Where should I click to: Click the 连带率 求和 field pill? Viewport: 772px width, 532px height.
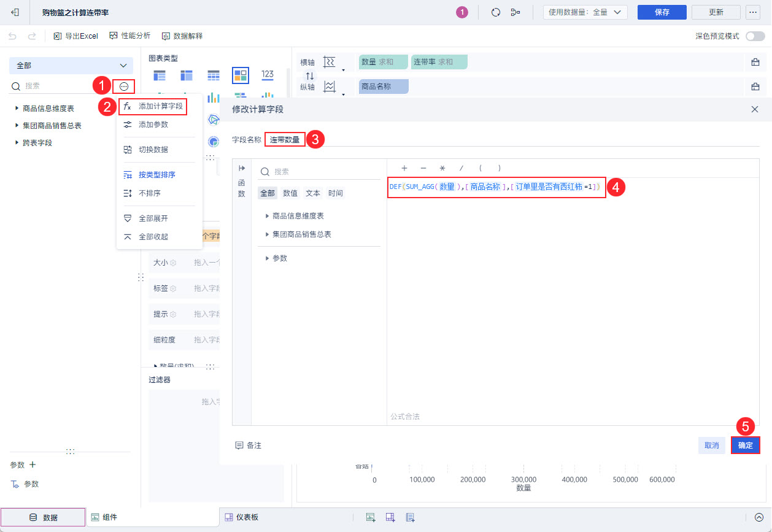(439, 62)
